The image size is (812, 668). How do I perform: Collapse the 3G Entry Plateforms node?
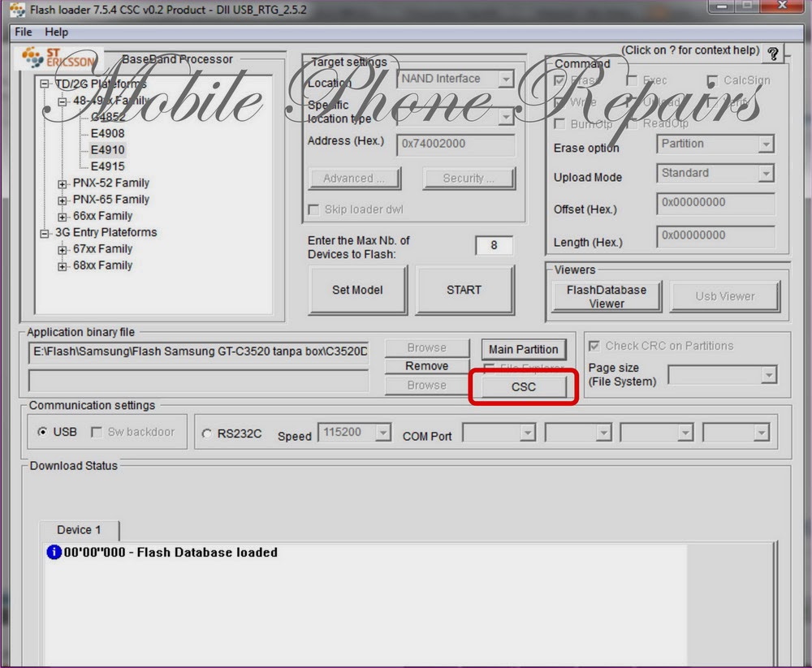(45, 234)
